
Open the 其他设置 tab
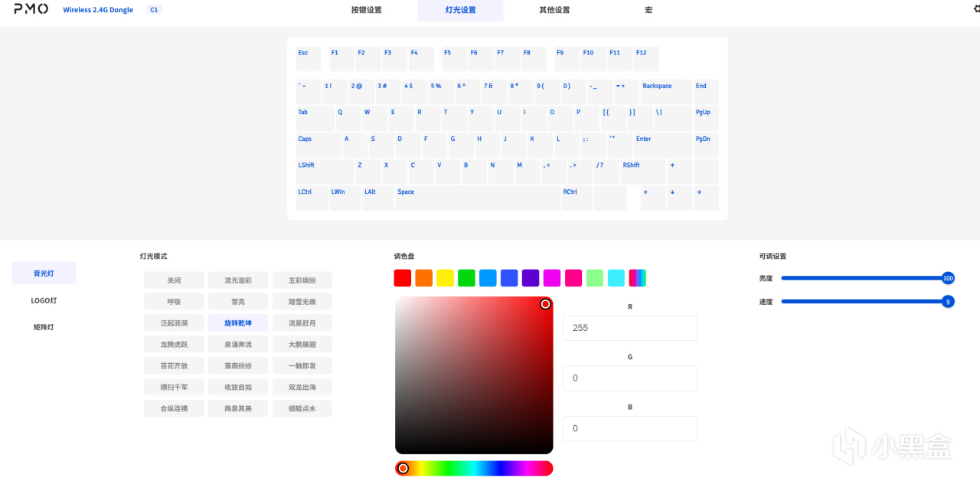point(554,10)
